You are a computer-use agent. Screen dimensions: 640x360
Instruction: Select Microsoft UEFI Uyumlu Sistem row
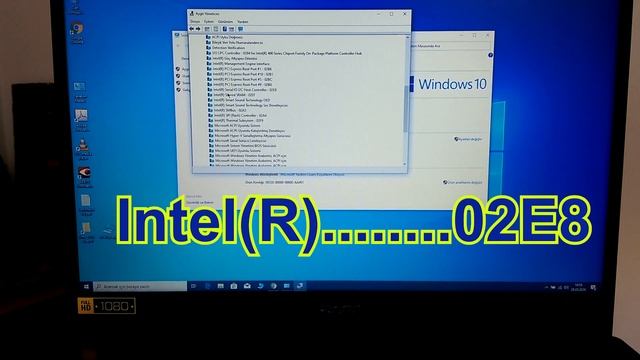point(235,151)
